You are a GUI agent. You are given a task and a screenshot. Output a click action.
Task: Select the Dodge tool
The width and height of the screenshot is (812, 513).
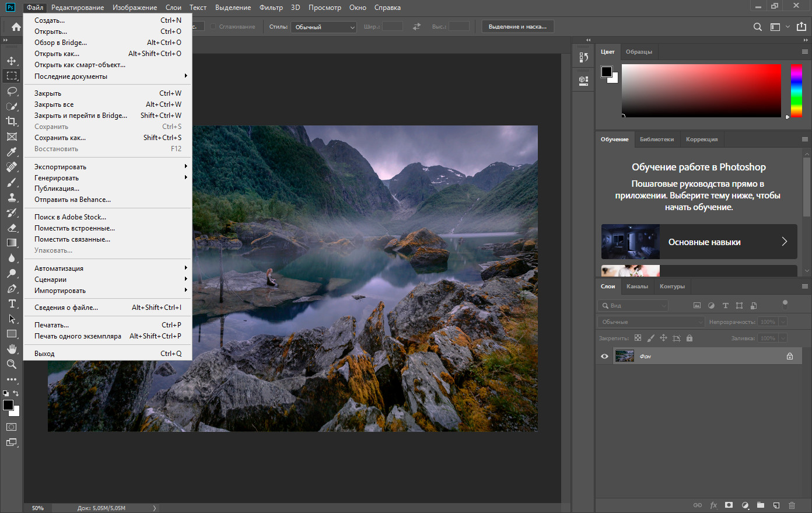[x=12, y=273]
